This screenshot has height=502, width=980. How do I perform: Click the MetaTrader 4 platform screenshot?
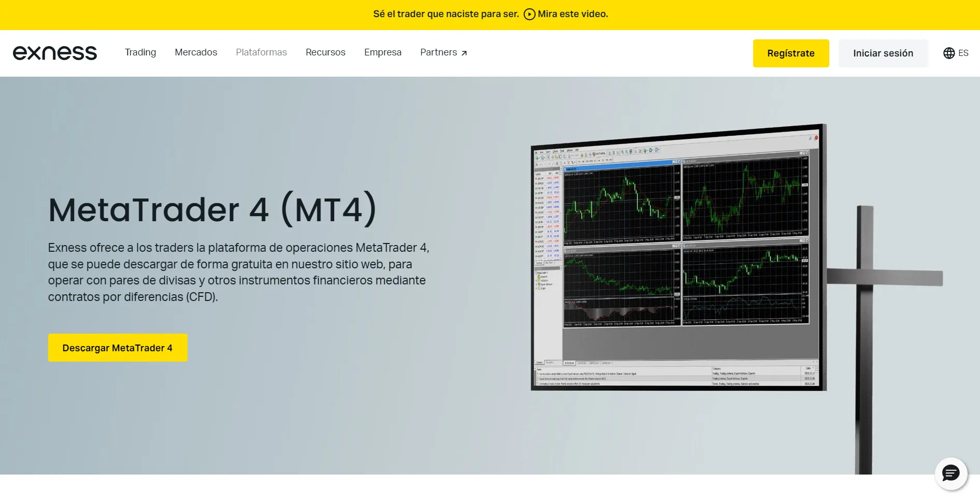tap(678, 257)
